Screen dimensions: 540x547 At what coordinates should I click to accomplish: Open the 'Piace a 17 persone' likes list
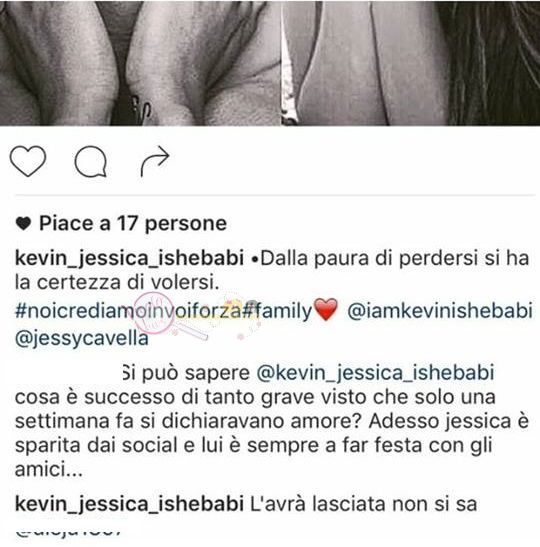(x=133, y=223)
